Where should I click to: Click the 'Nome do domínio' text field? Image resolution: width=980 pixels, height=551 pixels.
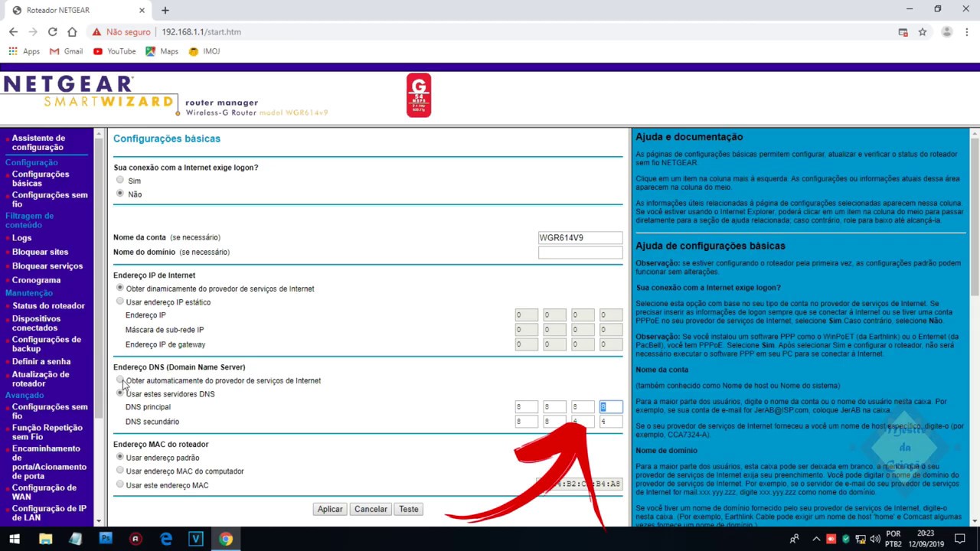click(x=580, y=253)
